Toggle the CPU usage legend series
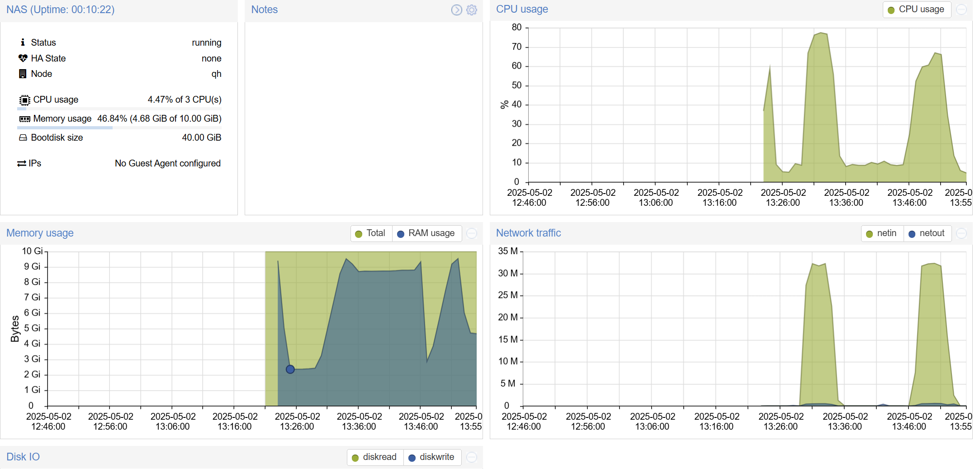 pyautogui.click(x=916, y=9)
